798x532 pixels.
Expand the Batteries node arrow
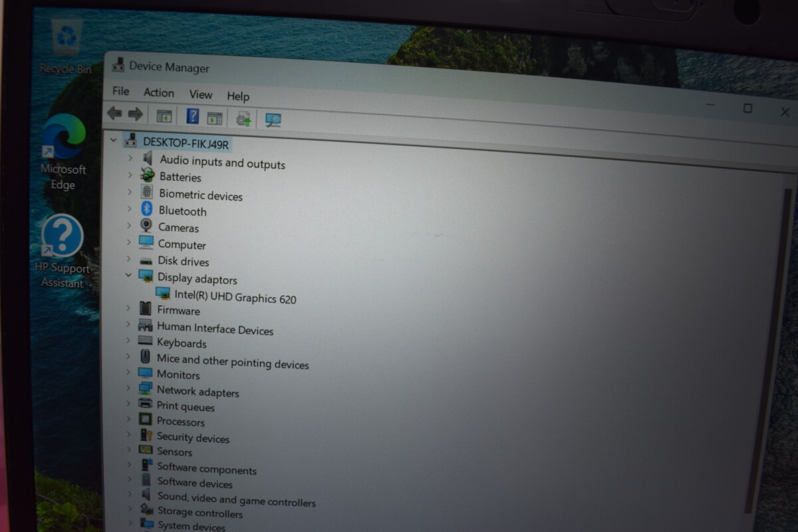130,175
